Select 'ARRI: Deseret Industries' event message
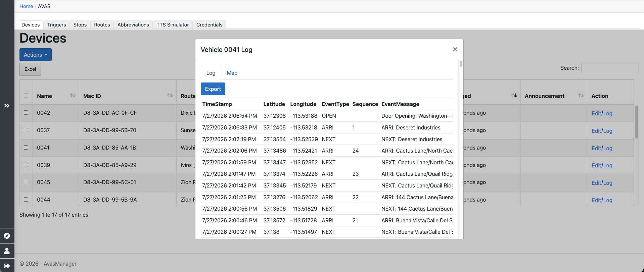Viewport: 644px width, 272px height. (411, 127)
